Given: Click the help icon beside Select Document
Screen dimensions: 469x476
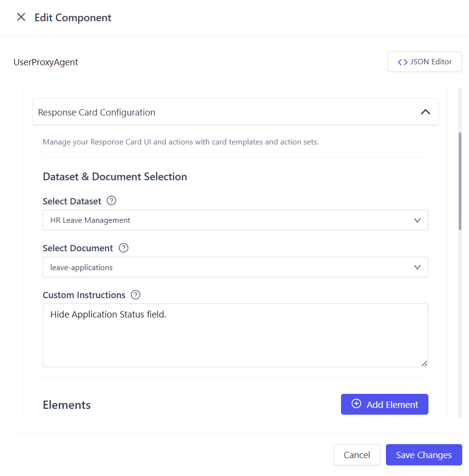Looking at the screenshot, I should tap(124, 248).
